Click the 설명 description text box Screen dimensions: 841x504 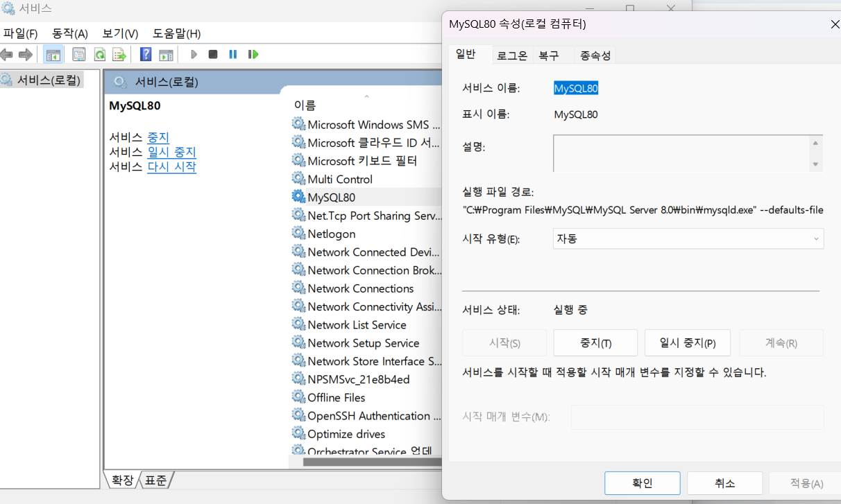point(681,153)
